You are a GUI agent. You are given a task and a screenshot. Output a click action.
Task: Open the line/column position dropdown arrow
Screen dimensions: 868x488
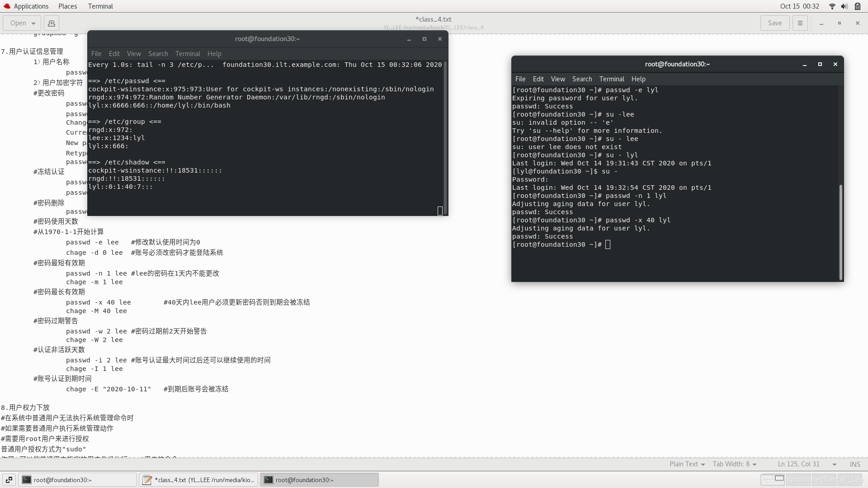click(834, 465)
